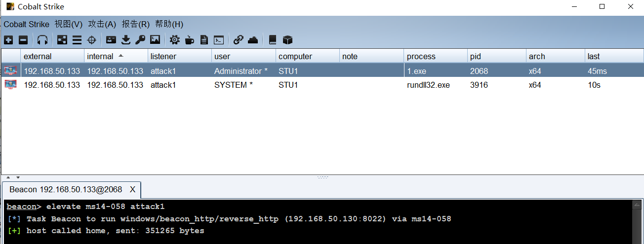Click the 'Task Beacon to run' console line
This screenshot has width=644, height=244.
click(x=229, y=219)
